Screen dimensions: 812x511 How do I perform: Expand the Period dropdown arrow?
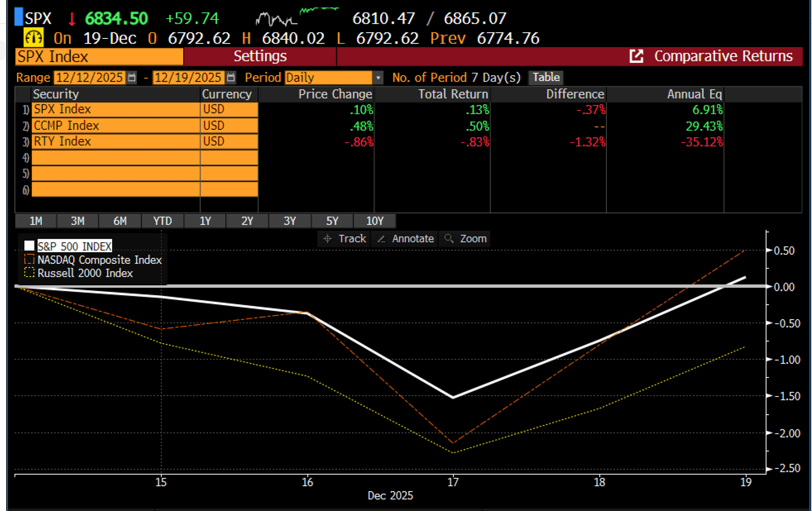(x=378, y=78)
